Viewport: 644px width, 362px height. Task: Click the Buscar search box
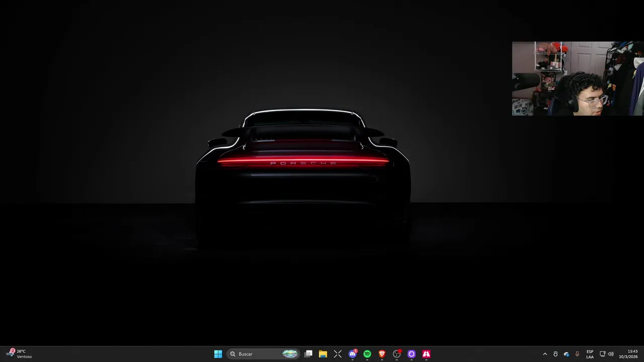263,354
